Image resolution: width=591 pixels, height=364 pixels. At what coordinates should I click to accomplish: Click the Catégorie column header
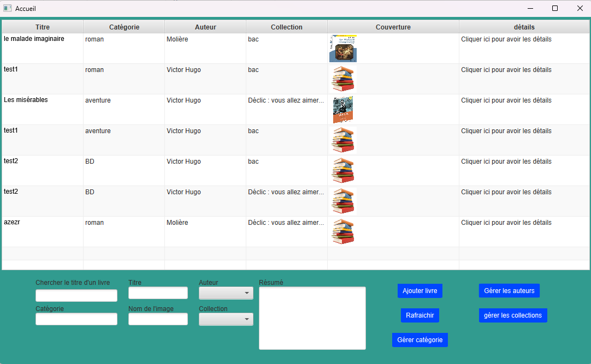[x=124, y=27]
